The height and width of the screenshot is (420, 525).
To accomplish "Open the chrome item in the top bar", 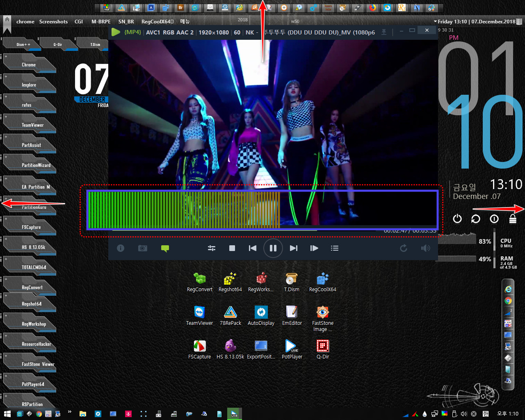I will coord(25,22).
